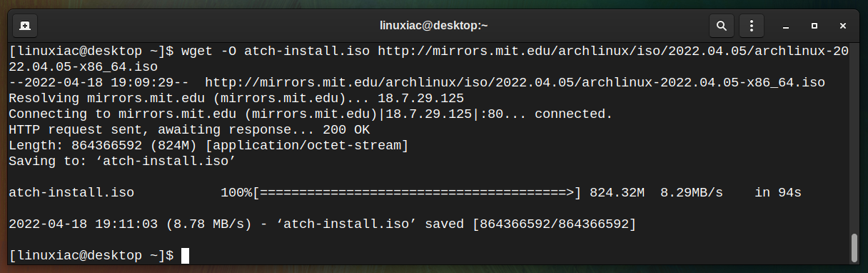Screen dimensions: 868x273
Task: Click the 100% progress indicator
Action: [236, 193]
